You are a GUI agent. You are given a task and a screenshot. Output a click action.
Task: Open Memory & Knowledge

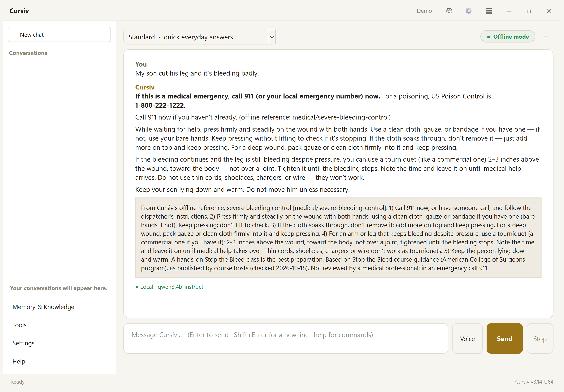coord(43,307)
